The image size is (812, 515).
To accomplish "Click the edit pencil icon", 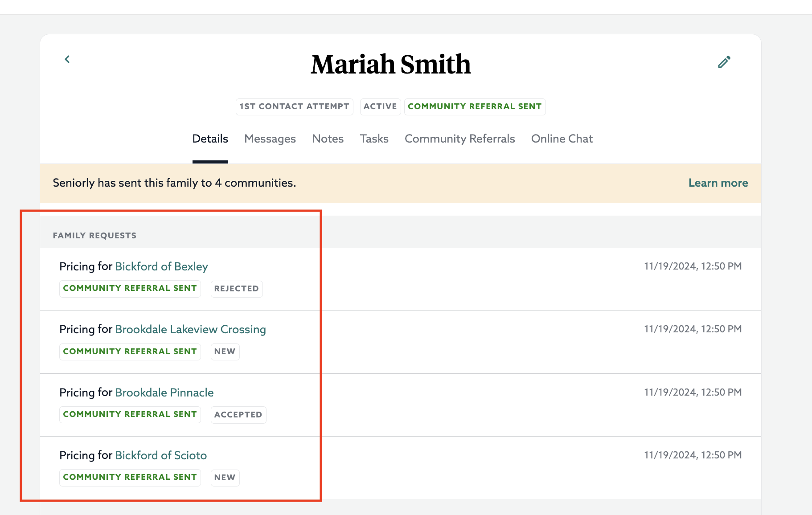I will pyautogui.click(x=724, y=62).
